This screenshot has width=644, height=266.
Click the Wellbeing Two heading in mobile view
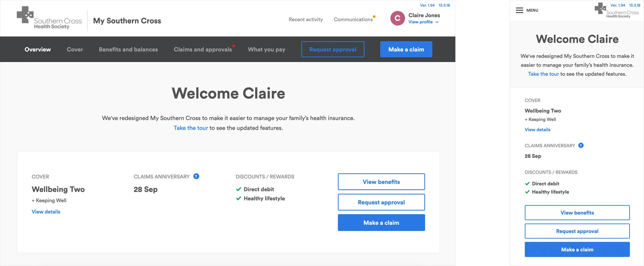tap(543, 111)
